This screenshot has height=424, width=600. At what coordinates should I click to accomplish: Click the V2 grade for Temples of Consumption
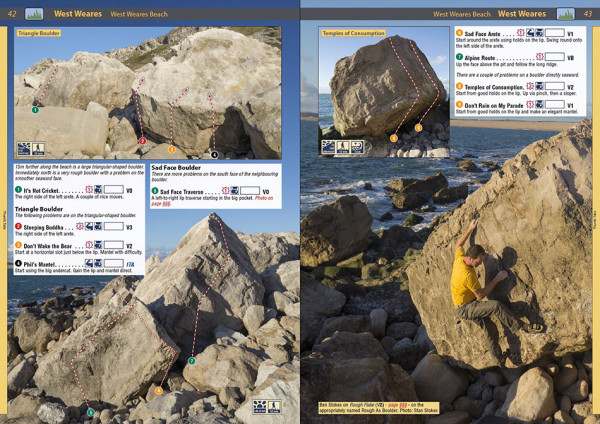click(x=570, y=87)
